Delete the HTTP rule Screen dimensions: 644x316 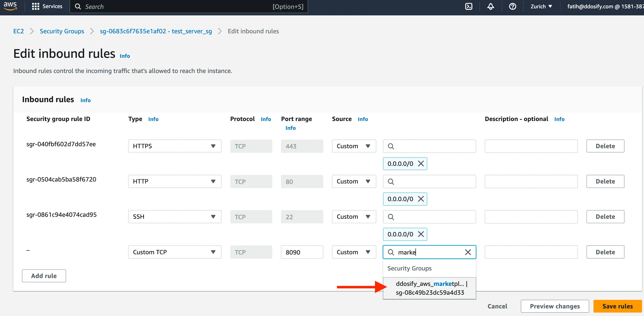605,181
